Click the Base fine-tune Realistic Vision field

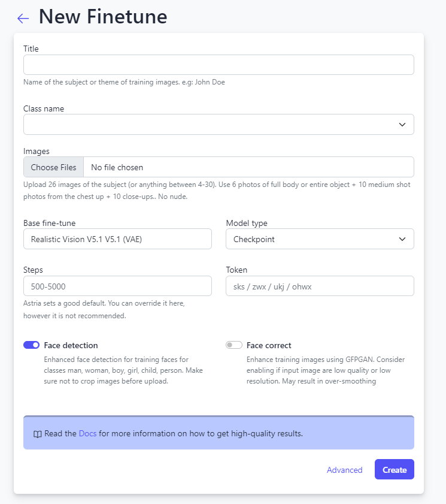pos(117,239)
